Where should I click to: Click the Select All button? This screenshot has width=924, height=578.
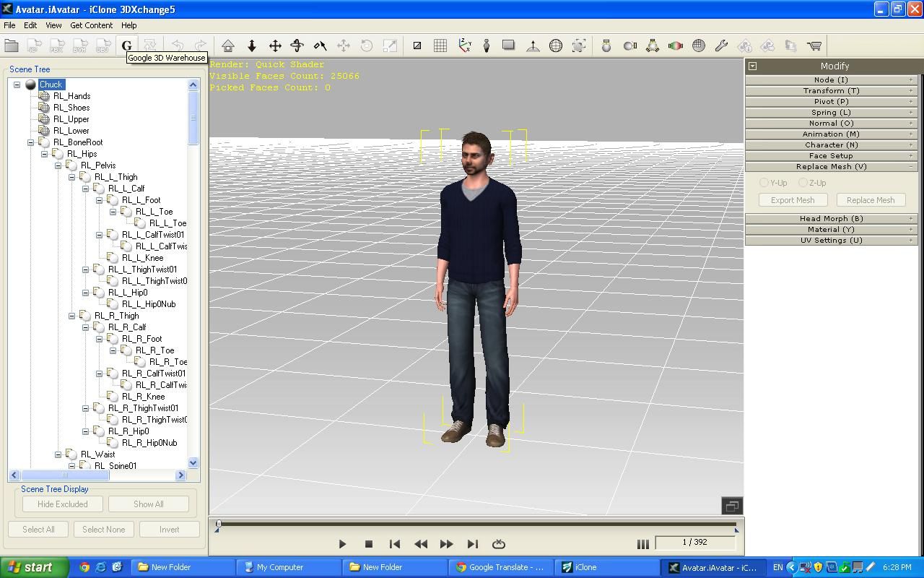tap(38, 529)
